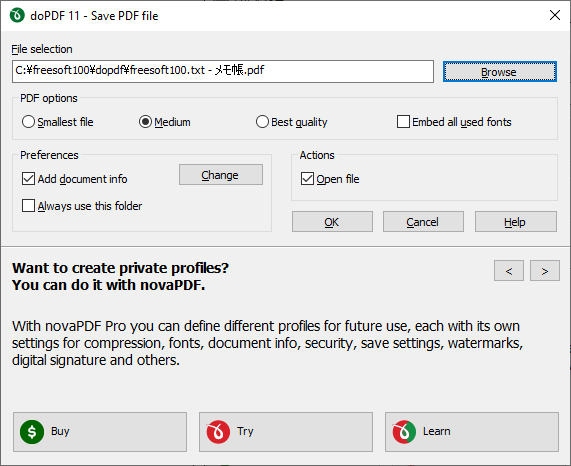Select the Smallest file option

pyautogui.click(x=28, y=122)
